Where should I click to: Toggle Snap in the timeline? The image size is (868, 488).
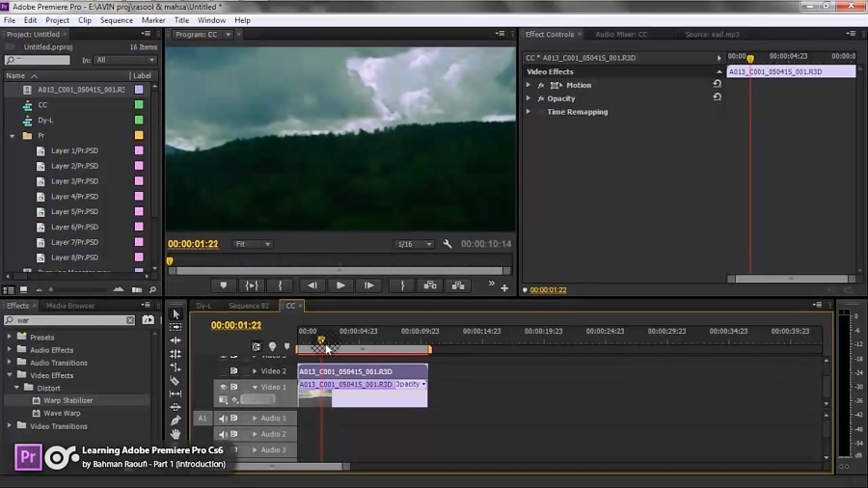(257, 347)
